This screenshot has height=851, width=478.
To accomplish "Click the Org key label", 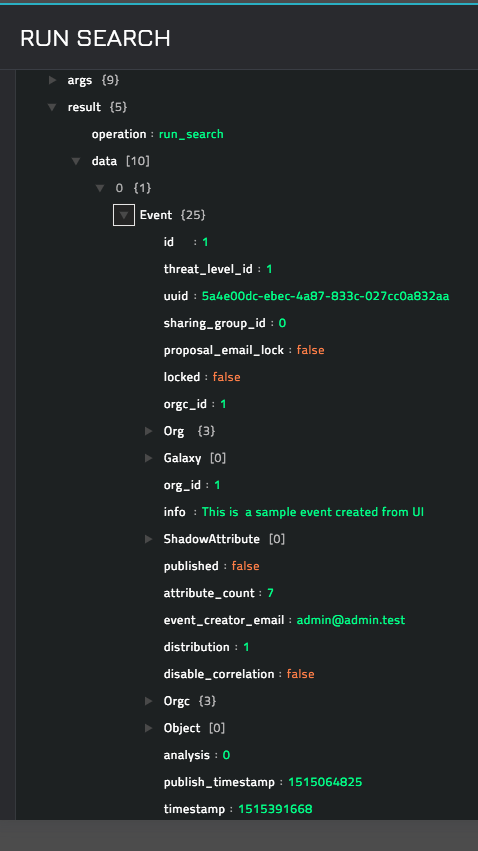I will click(x=174, y=431).
